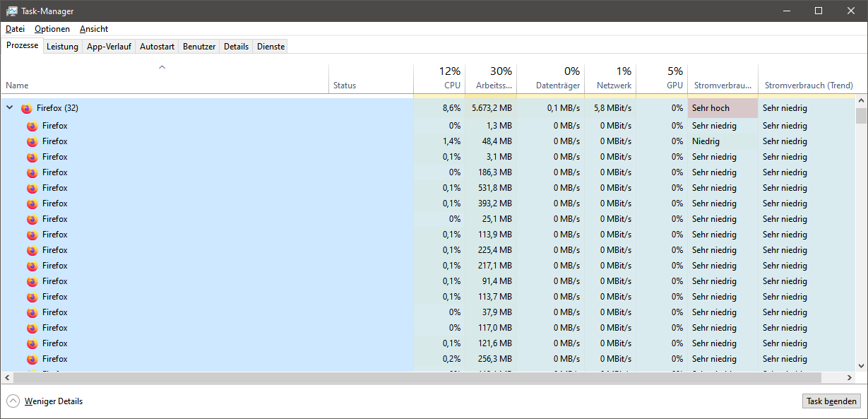This screenshot has width=868, height=419.
Task: Sort by the Datenträger column header
Action: [x=550, y=78]
